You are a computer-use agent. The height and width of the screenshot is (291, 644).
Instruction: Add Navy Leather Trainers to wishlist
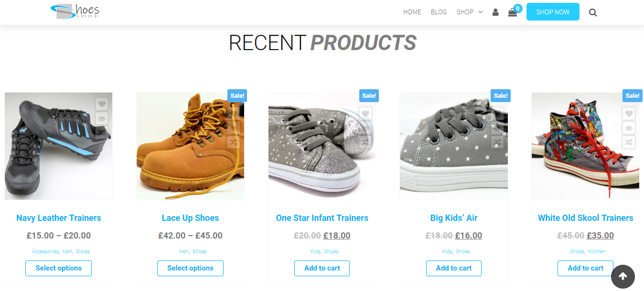(x=101, y=104)
